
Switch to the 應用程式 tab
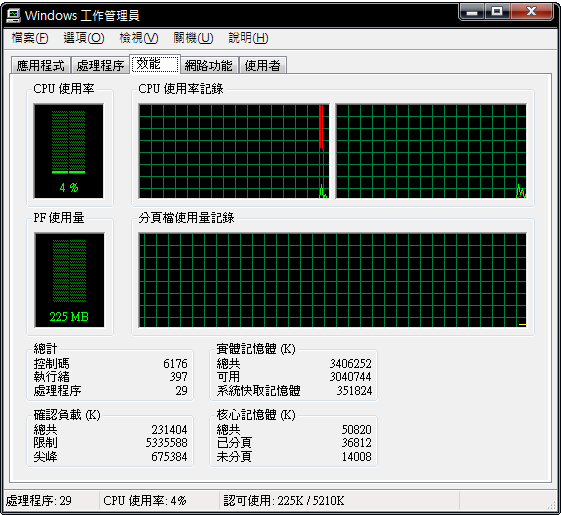(x=40, y=65)
